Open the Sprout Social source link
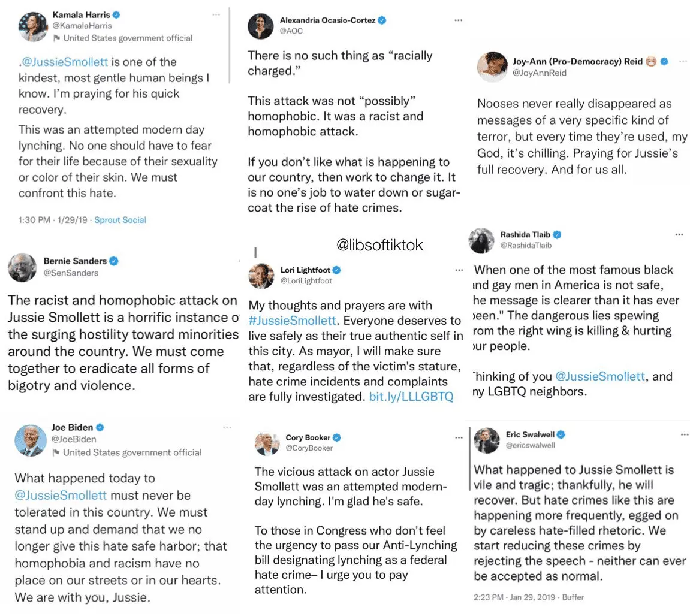This screenshot has height=616, width=690. tap(120, 220)
